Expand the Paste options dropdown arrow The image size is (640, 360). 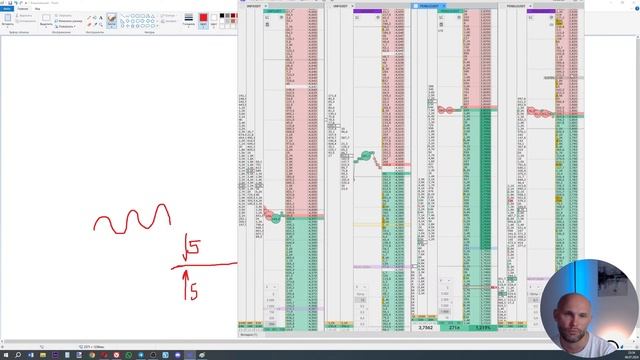coord(8,27)
